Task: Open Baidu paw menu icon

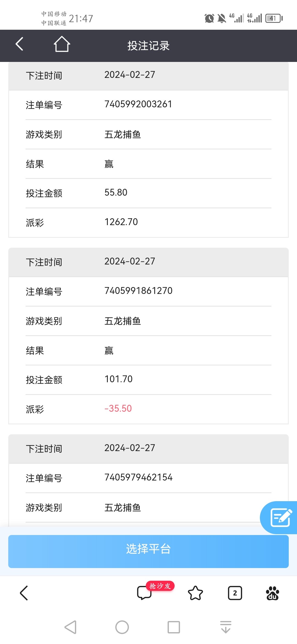Action: [273, 593]
